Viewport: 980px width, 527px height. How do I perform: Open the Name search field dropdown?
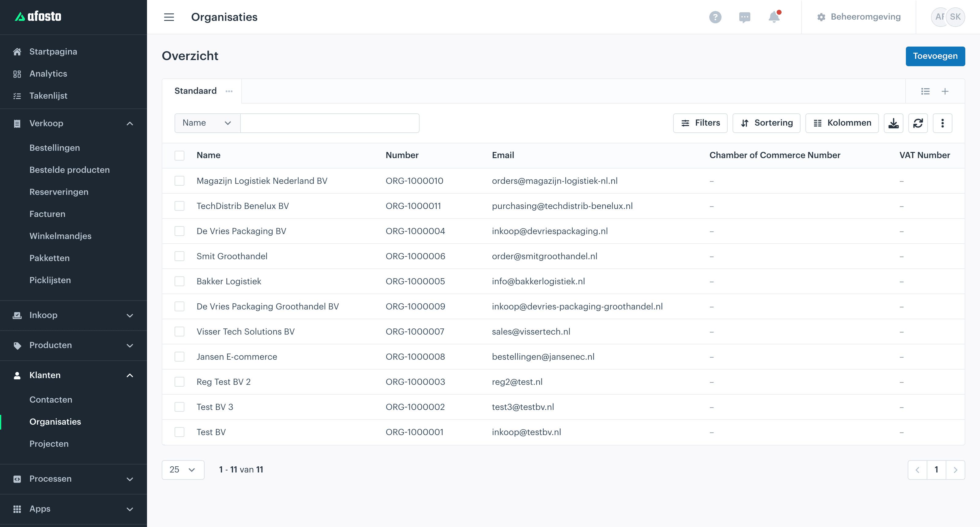[207, 123]
